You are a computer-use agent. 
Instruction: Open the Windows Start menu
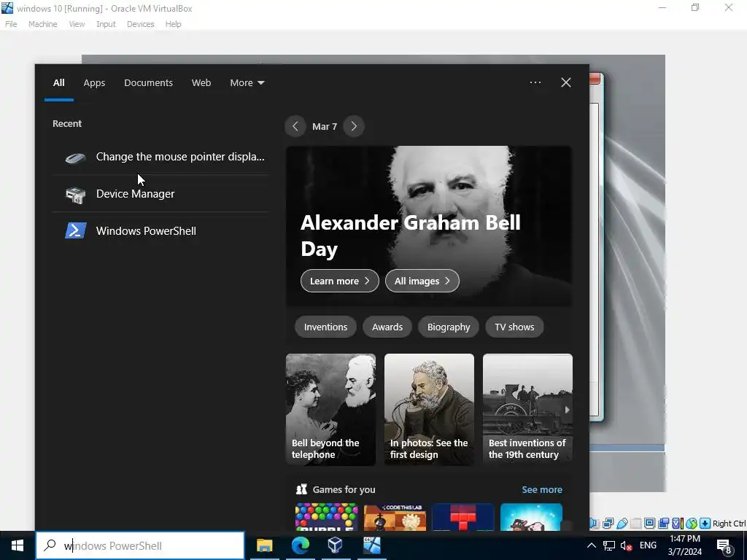click(18, 545)
